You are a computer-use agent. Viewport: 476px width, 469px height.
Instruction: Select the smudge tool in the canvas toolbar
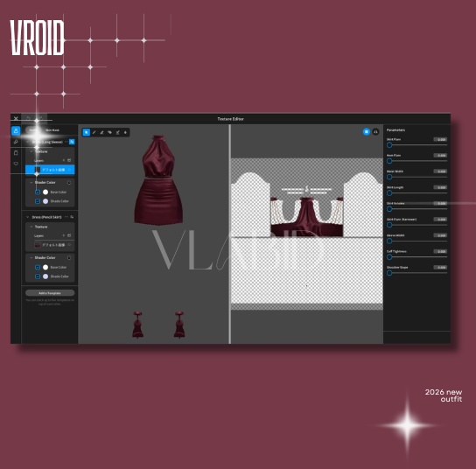(110, 132)
